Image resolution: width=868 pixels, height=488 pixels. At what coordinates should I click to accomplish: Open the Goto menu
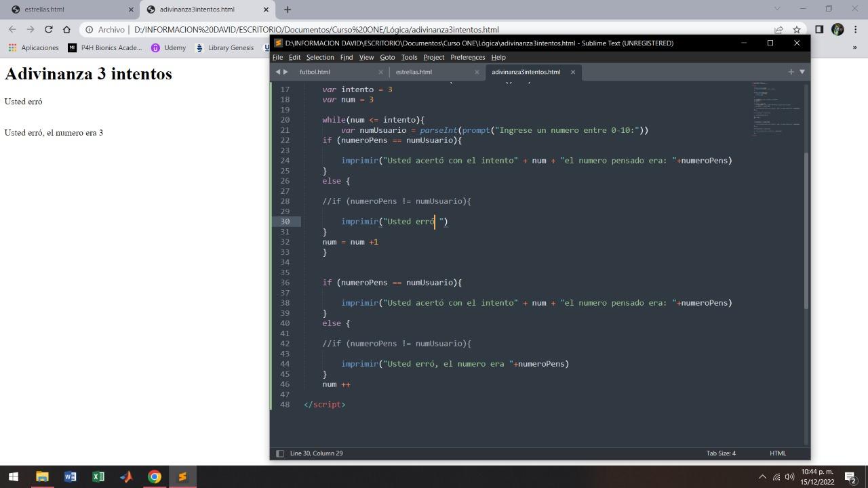pyautogui.click(x=387, y=57)
